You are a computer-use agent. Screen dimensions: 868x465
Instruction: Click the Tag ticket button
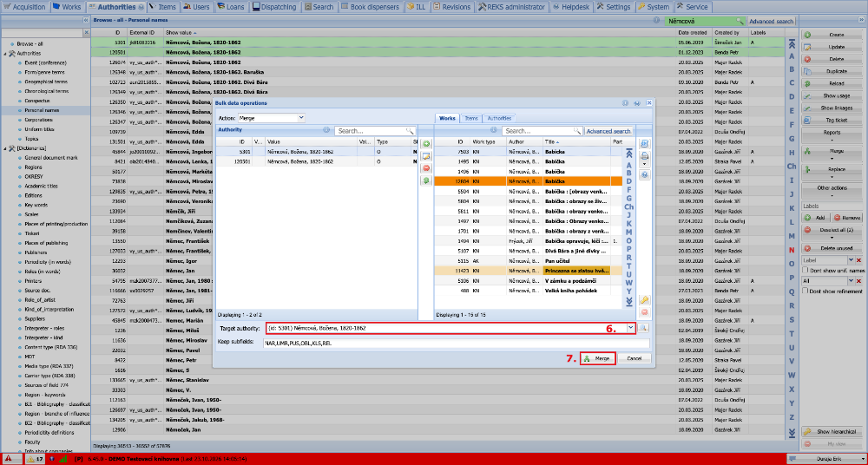(x=832, y=120)
